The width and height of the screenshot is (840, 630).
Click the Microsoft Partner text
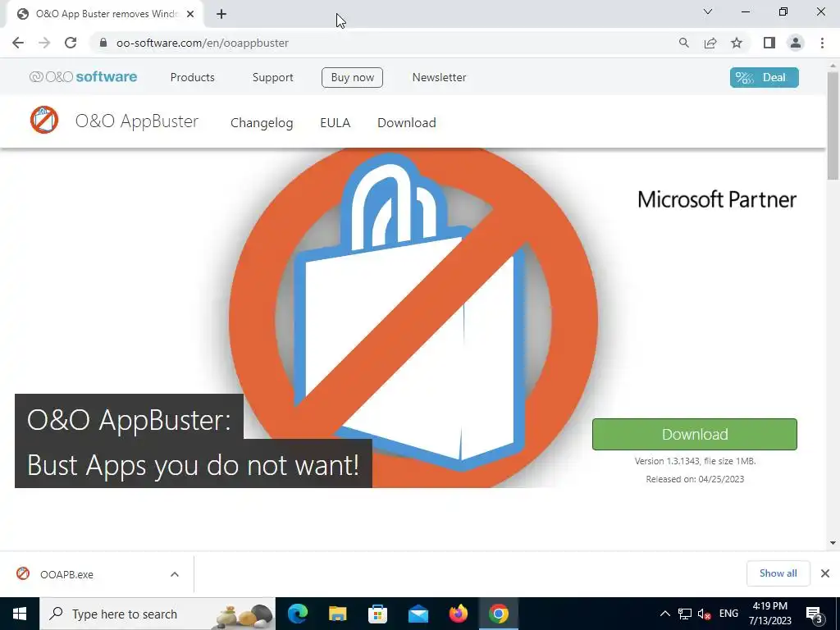pos(717,199)
